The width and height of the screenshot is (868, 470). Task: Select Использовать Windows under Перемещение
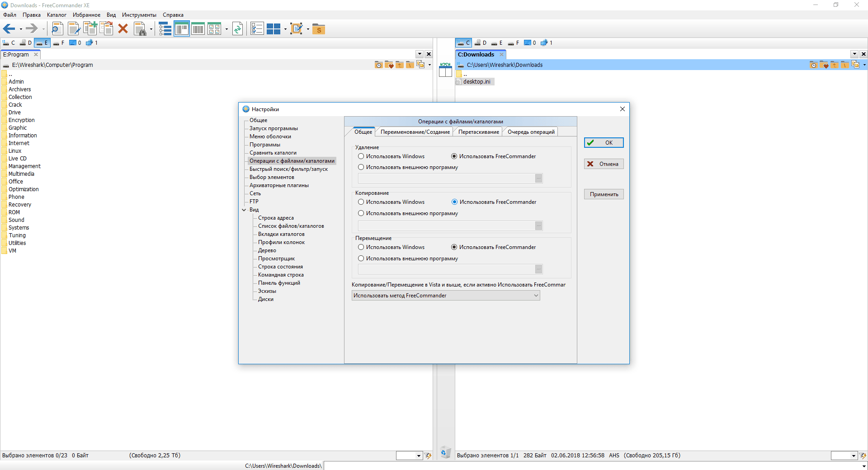391,247
